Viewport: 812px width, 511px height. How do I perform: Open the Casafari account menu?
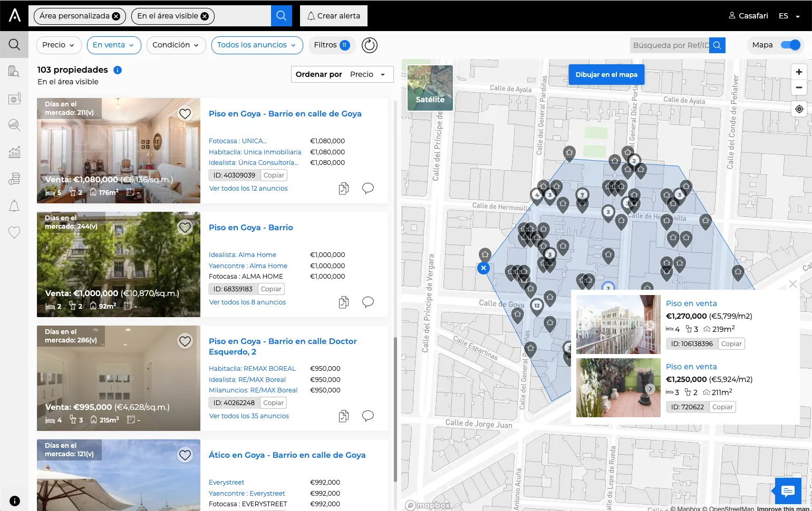(x=748, y=16)
